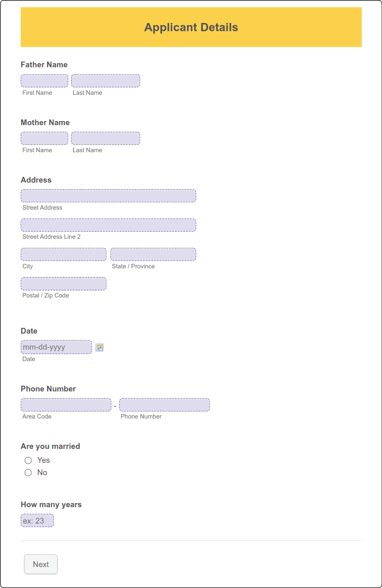Click the City input field

[63, 254]
